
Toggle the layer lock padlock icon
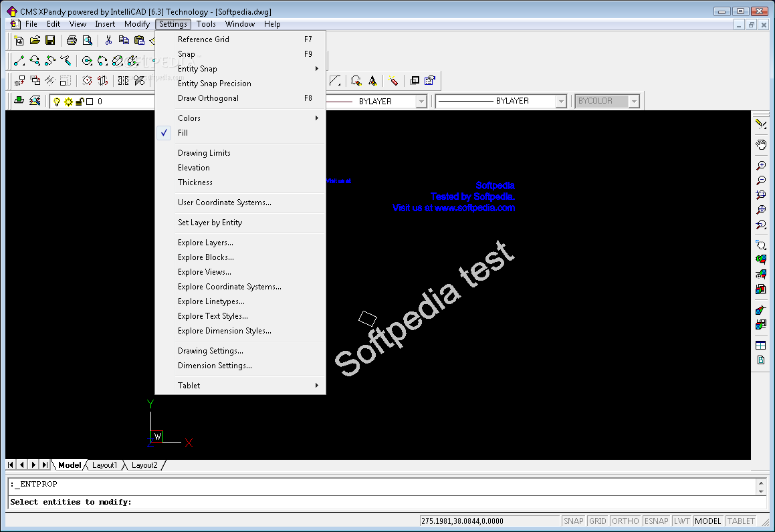(x=80, y=102)
